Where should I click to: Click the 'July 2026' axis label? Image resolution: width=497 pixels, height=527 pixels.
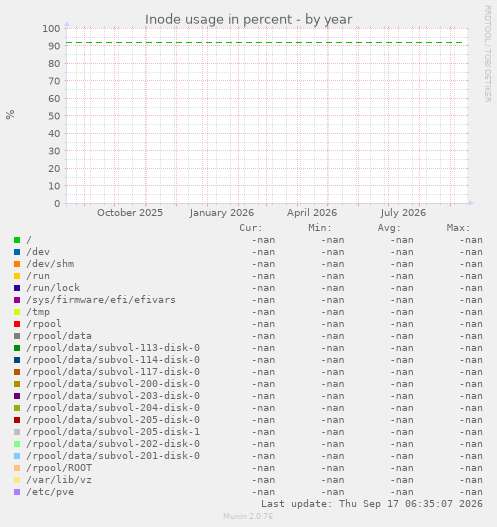tap(403, 213)
